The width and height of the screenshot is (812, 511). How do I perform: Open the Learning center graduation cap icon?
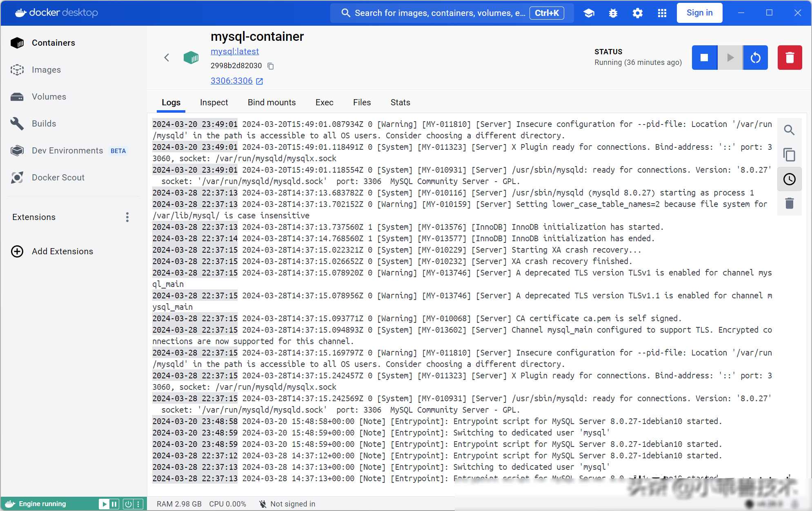[589, 13]
